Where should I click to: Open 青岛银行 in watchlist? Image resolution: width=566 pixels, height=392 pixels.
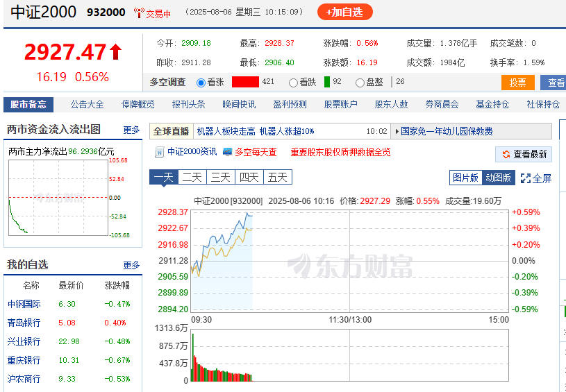tap(24, 323)
